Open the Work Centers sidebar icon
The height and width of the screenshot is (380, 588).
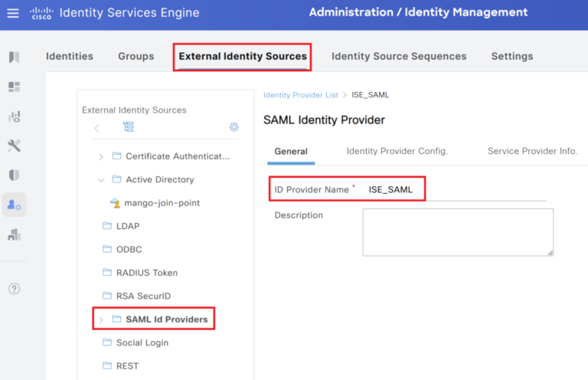click(15, 234)
